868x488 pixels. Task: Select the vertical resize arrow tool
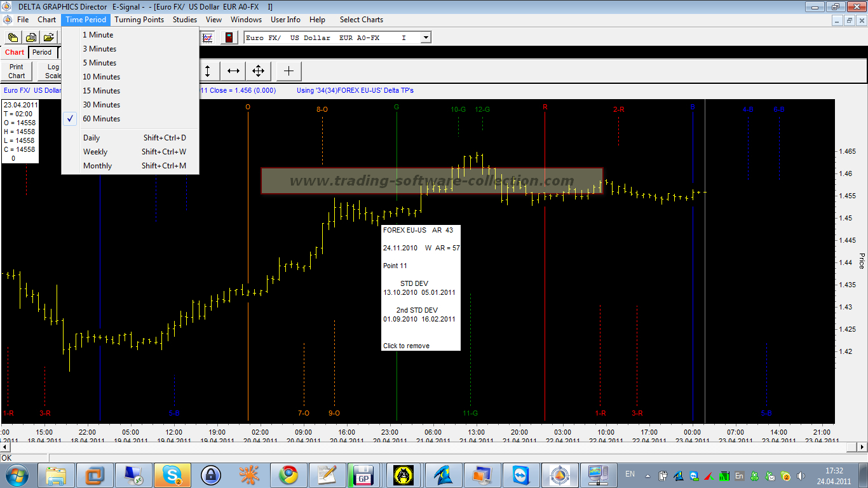point(208,71)
